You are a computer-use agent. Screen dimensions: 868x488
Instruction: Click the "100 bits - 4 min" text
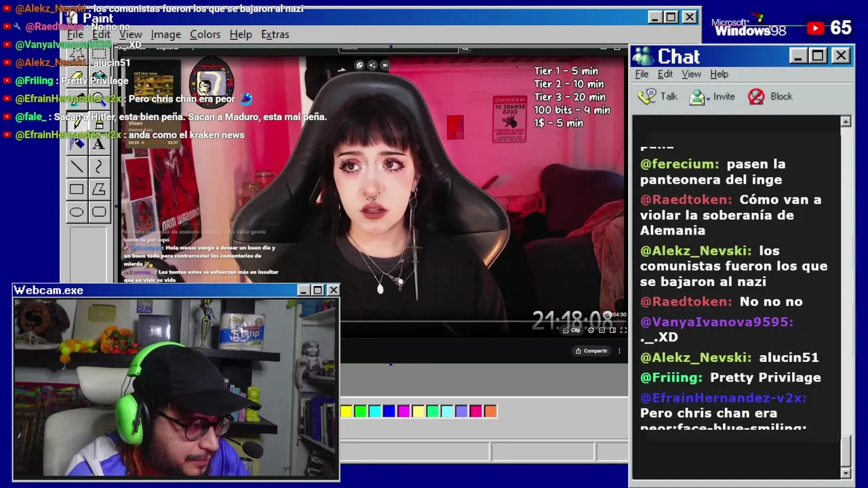click(572, 110)
